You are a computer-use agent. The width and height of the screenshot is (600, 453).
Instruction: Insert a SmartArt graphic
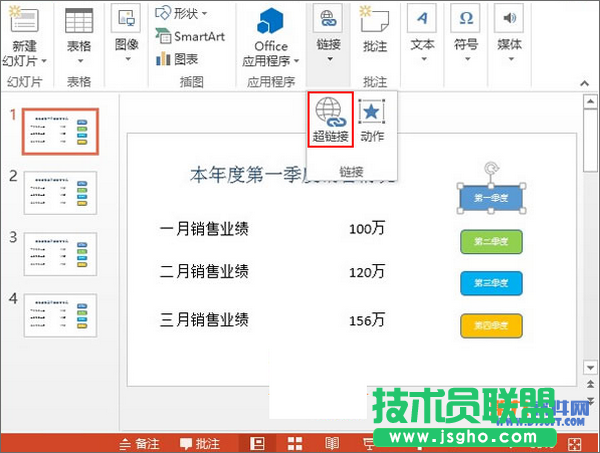pos(190,36)
